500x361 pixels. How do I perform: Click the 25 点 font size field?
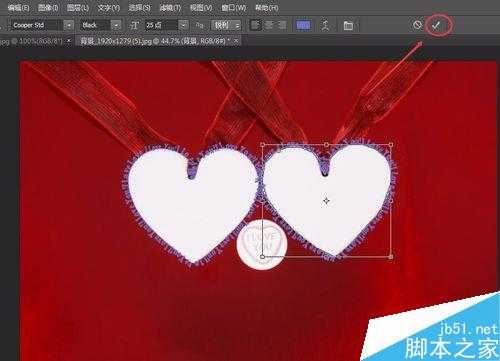tap(161, 25)
